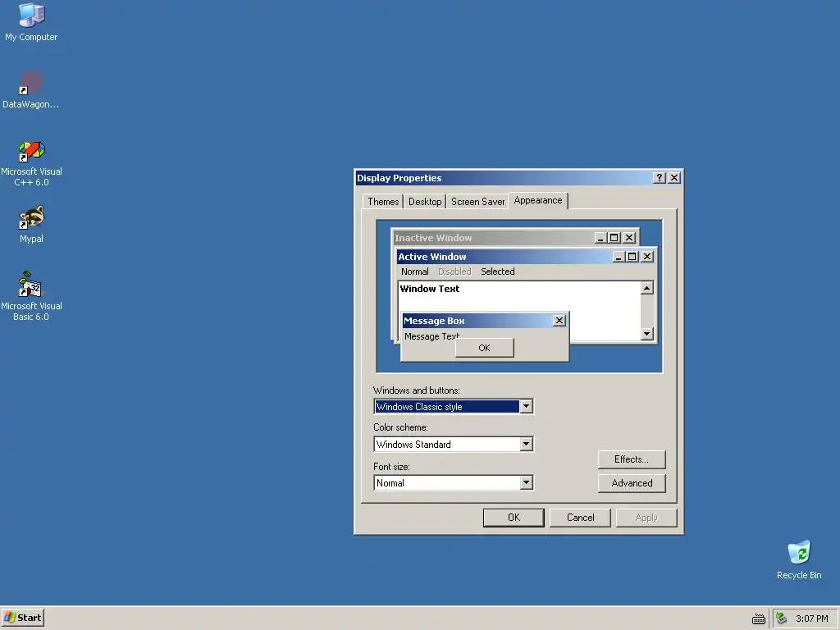840x630 pixels.
Task: Open the Start menu
Action: 22,618
